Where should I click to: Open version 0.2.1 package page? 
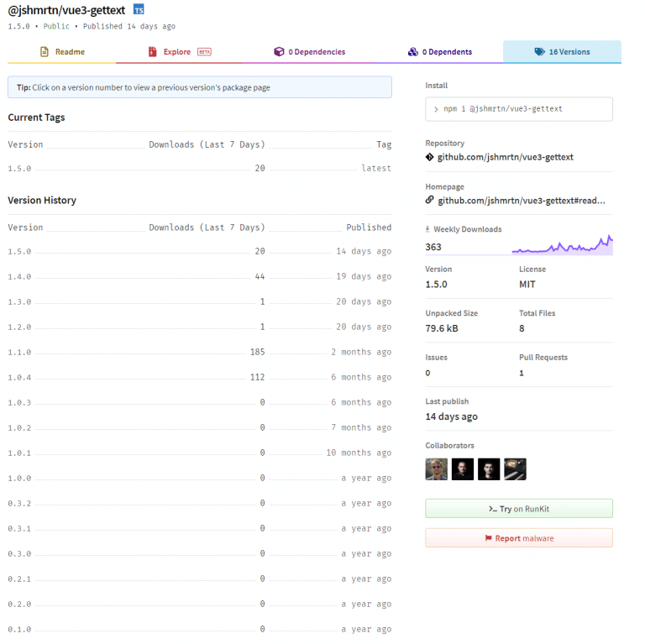click(19, 579)
